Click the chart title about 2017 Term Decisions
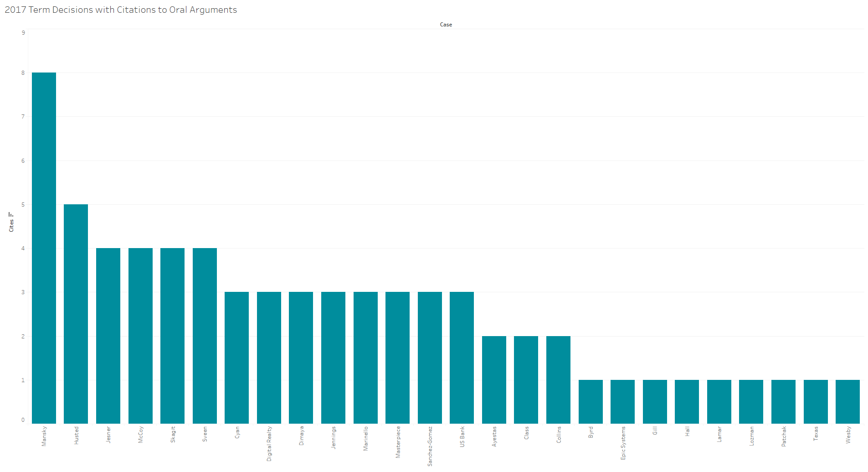The width and height of the screenshot is (868, 472). click(121, 10)
